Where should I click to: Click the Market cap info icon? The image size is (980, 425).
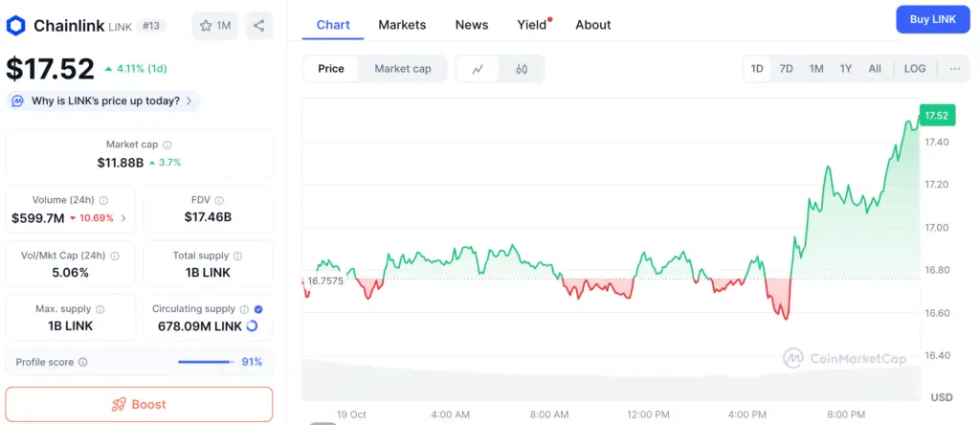(x=167, y=145)
